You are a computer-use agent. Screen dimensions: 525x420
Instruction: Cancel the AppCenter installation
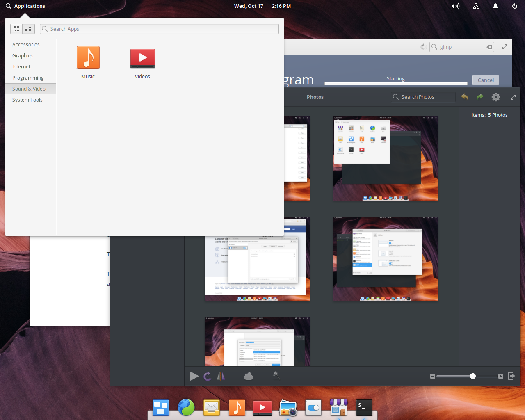click(486, 80)
